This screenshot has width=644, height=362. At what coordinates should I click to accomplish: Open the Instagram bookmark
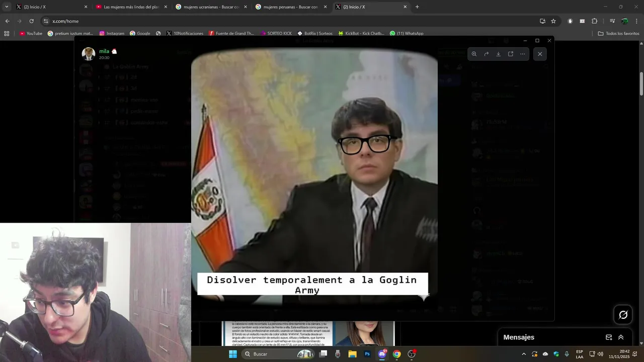point(112,33)
